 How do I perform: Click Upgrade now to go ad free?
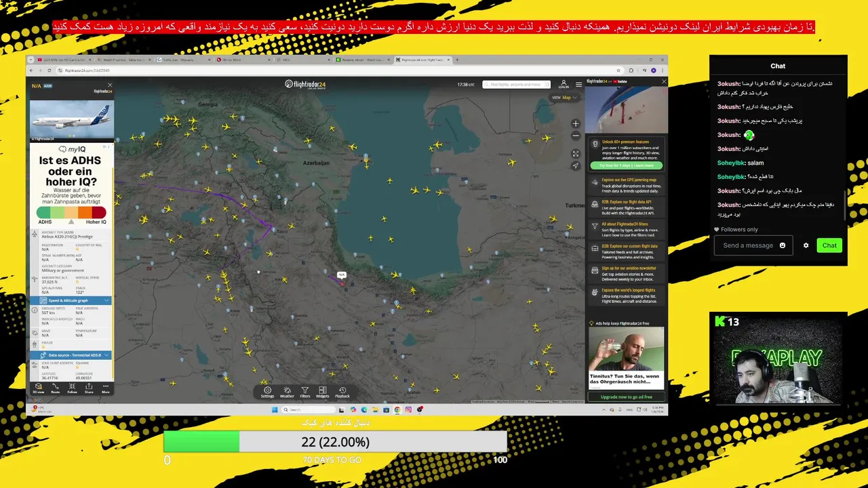(626, 396)
